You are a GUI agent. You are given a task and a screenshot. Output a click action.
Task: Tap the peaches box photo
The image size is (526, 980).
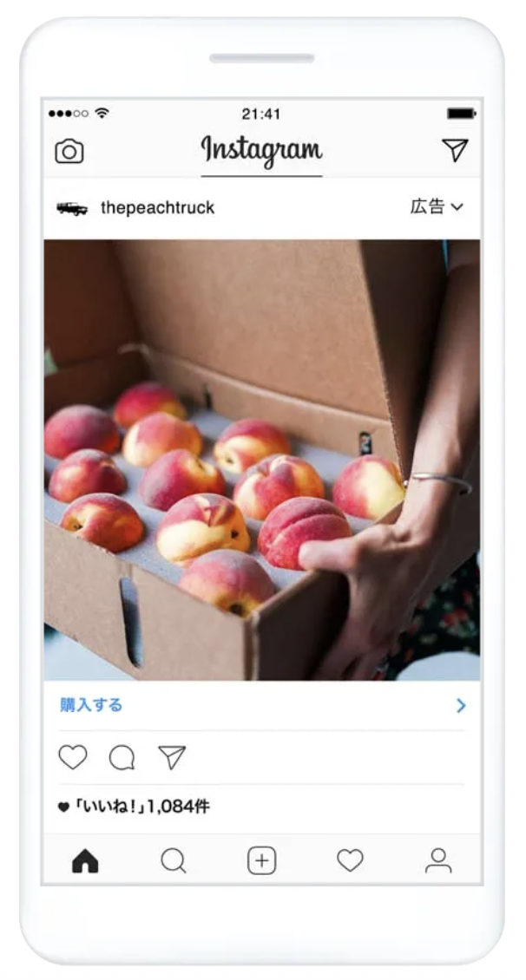(x=262, y=460)
